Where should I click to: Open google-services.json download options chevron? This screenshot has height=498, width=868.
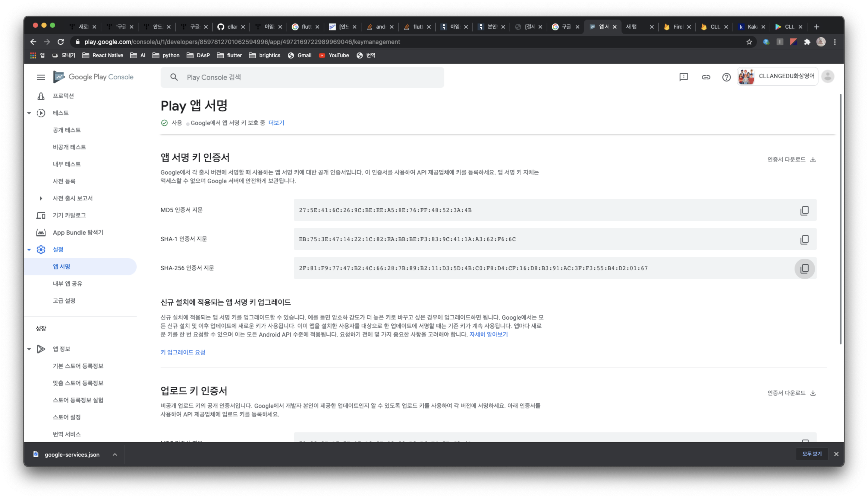tap(115, 454)
